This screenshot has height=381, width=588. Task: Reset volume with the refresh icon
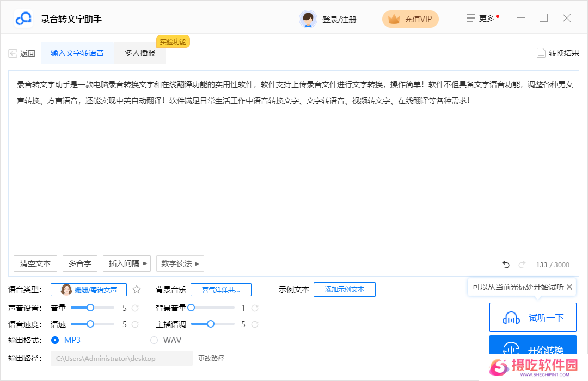pyautogui.click(x=135, y=308)
